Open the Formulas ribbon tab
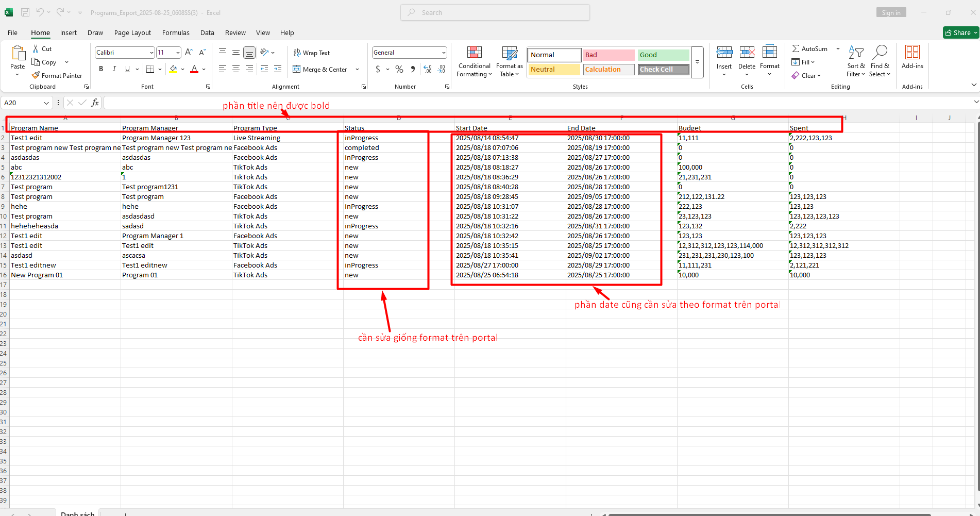The image size is (980, 516). [x=176, y=32]
